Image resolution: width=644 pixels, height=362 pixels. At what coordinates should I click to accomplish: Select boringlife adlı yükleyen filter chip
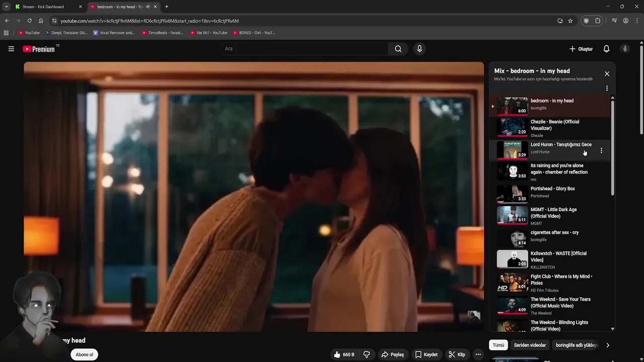pyautogui.click(x=577, y=345)
